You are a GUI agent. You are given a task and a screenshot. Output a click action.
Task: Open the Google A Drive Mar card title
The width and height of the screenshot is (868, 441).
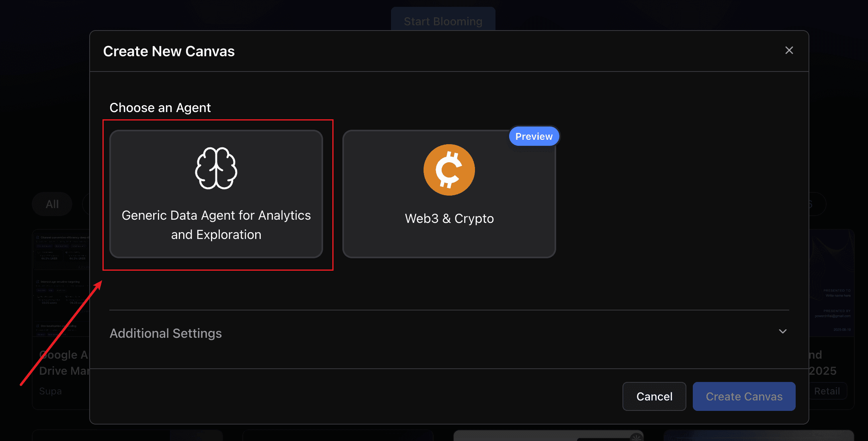(64, 363)
